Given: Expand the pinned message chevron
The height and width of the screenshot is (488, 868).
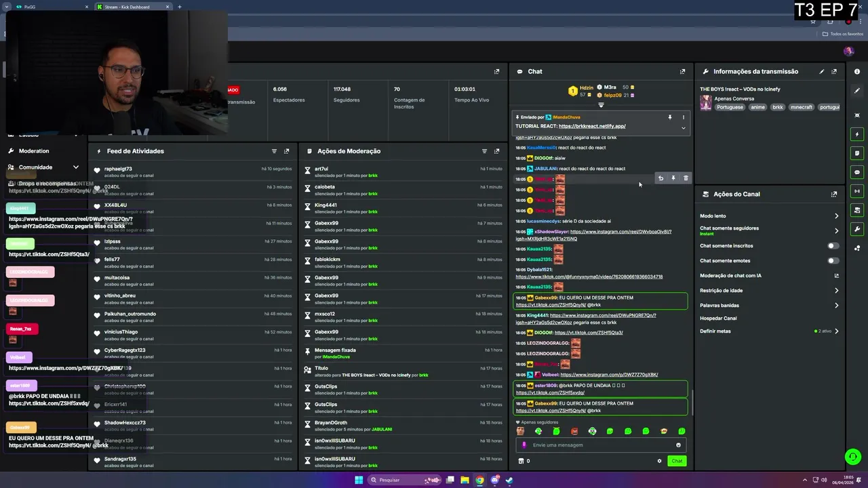Looking at the screenshot, I should [x=683, y=128].
